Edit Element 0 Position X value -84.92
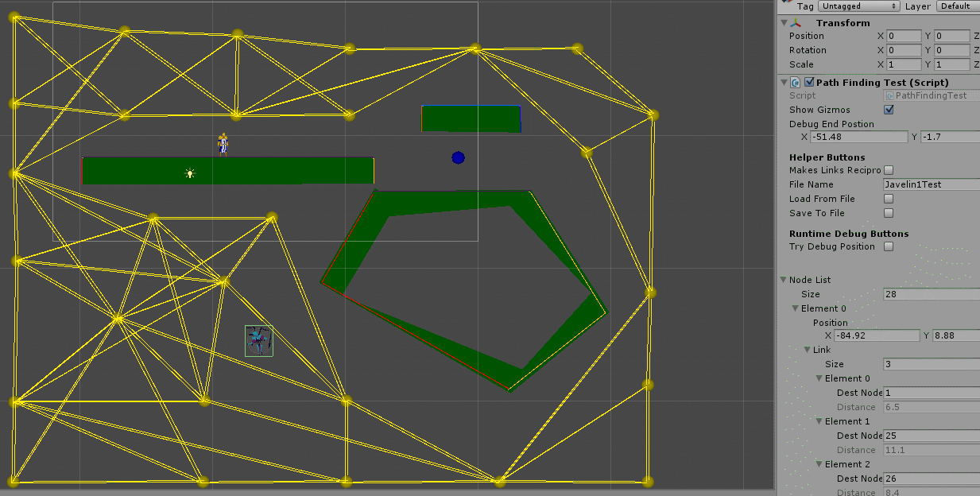Screen dimensions: 980x496 tap(877, 335)
